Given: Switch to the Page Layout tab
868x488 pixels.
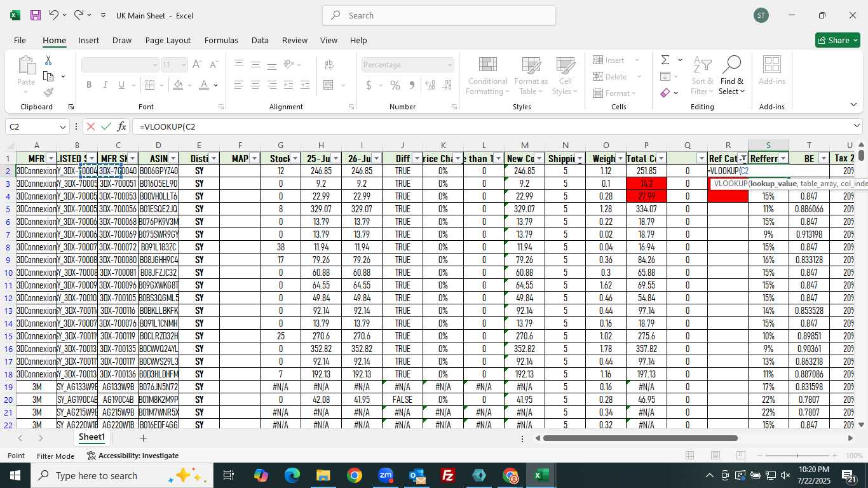Looking at the screenshot, I should pyautogui.click(x=168, y=40).
